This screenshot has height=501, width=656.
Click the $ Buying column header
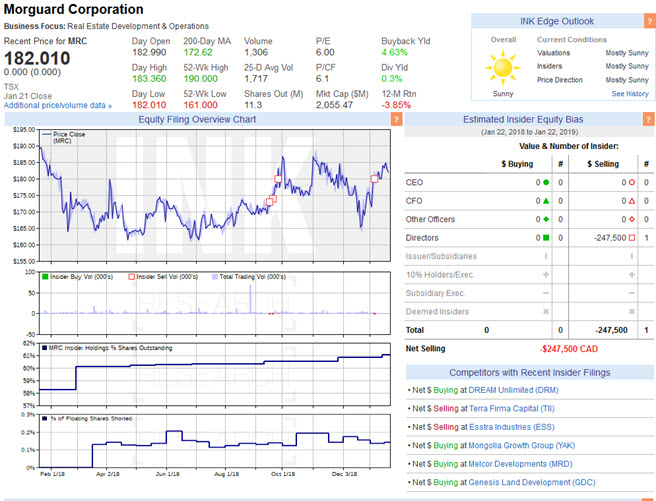point(517,164)
